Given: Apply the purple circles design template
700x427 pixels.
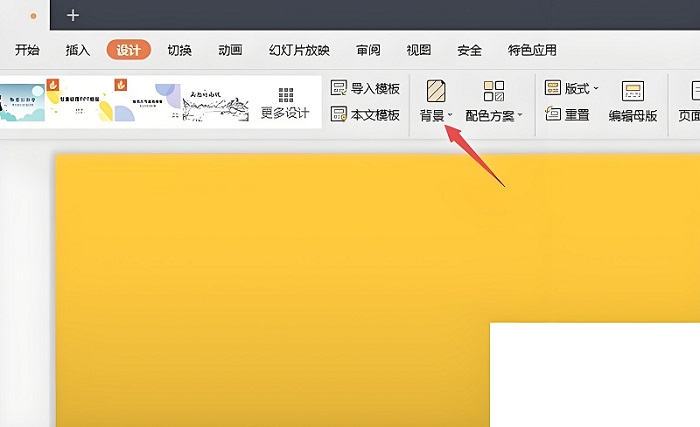Looking at the screenshot, I should 147,100.
